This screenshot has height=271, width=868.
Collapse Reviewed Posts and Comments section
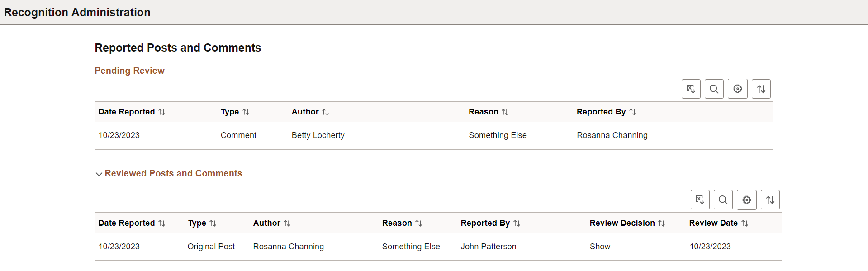(169, 173)
